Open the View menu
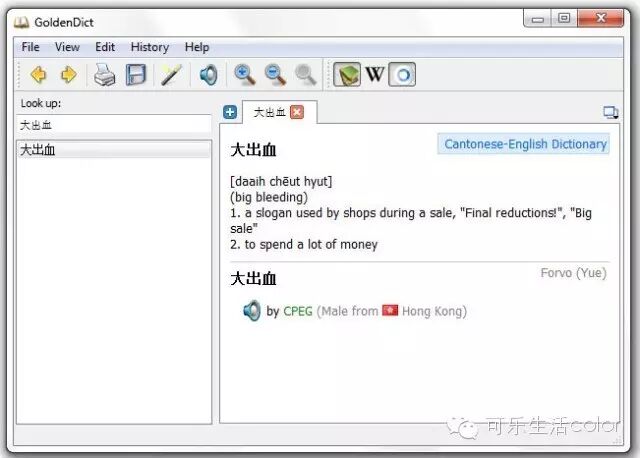Screen dimensions: 640x458 67,47
